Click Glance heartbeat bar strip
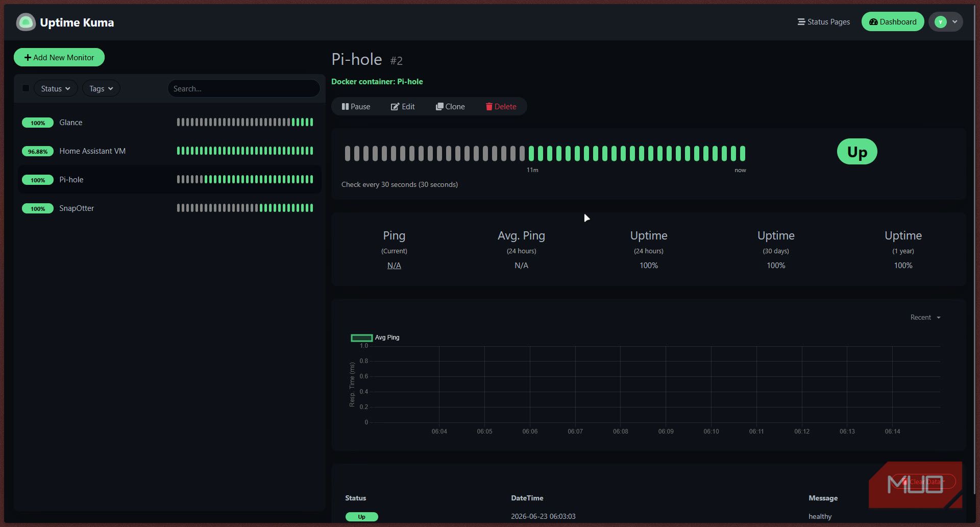 tap(245, 122)
